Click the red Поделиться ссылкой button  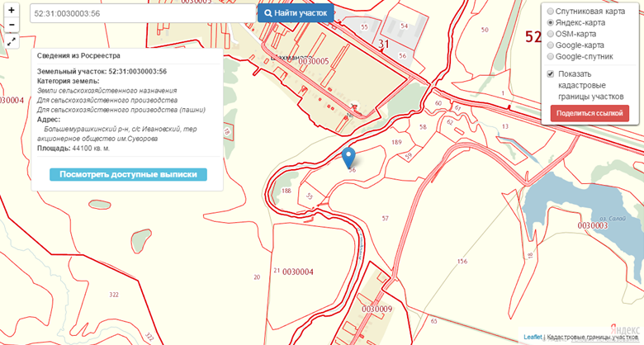click(590, 113)
